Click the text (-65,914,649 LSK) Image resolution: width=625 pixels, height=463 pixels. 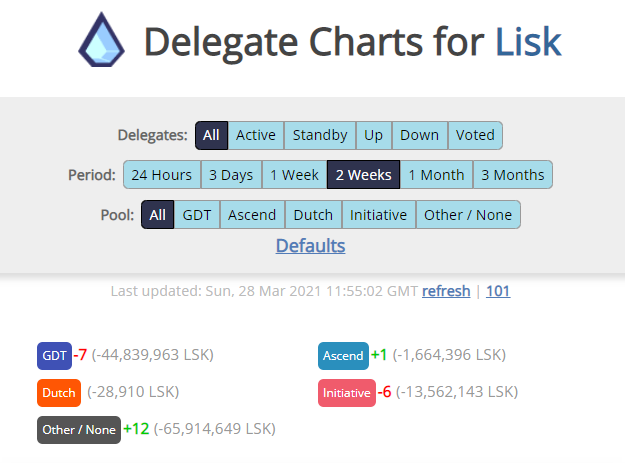[x=214, y=429]
